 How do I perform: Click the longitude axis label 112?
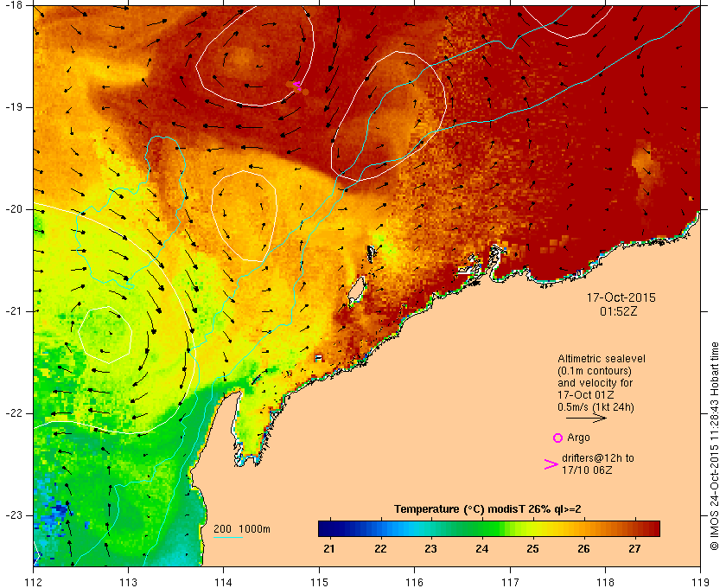coord(34,582)
